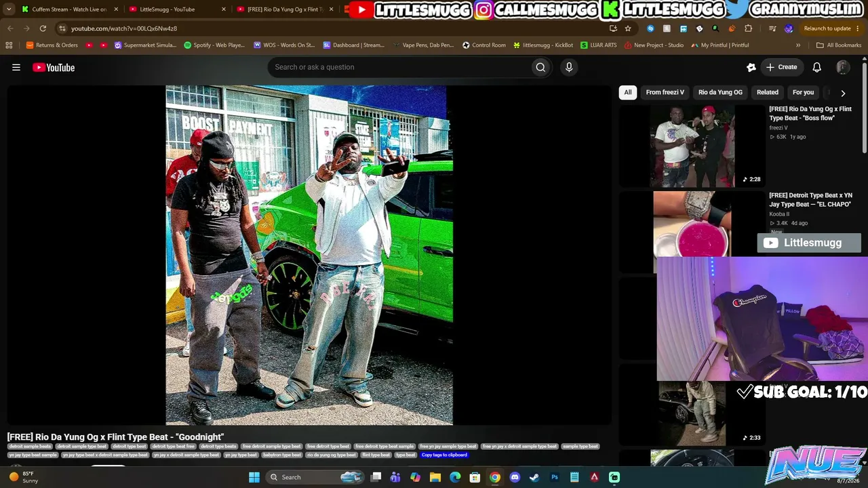The image size is (868, 488).
Task: Open littlesmugg - KickBot bookmark
Action: 543,45
